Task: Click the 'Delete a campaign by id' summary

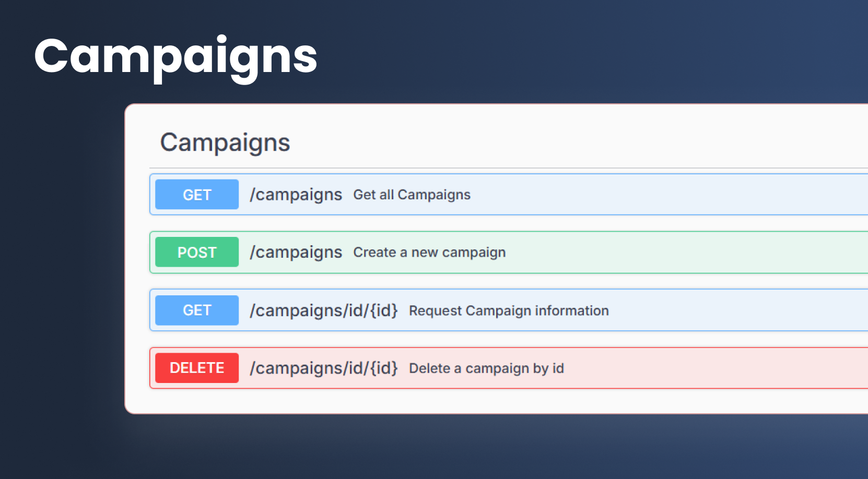Action: (x=486, y=368)
